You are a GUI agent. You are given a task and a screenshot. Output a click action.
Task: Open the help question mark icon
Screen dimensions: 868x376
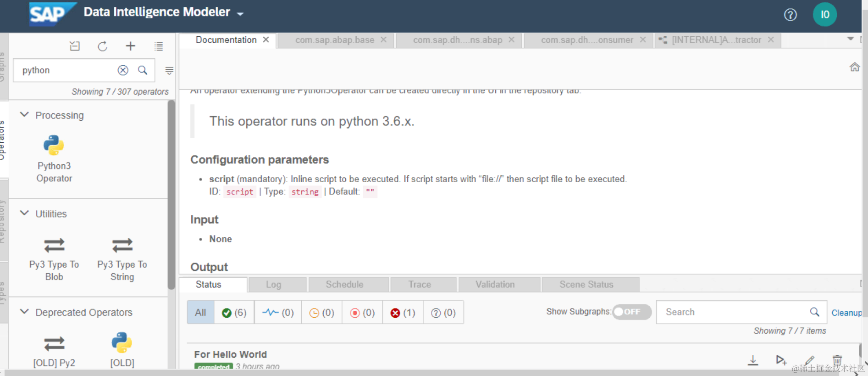790,15
